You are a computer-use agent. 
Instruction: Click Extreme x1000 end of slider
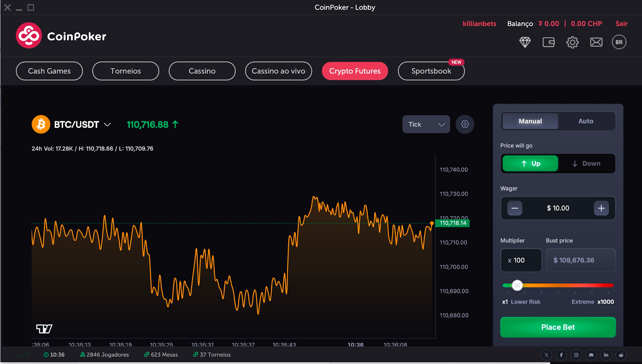pyautogui.click(x=593, y=302)
